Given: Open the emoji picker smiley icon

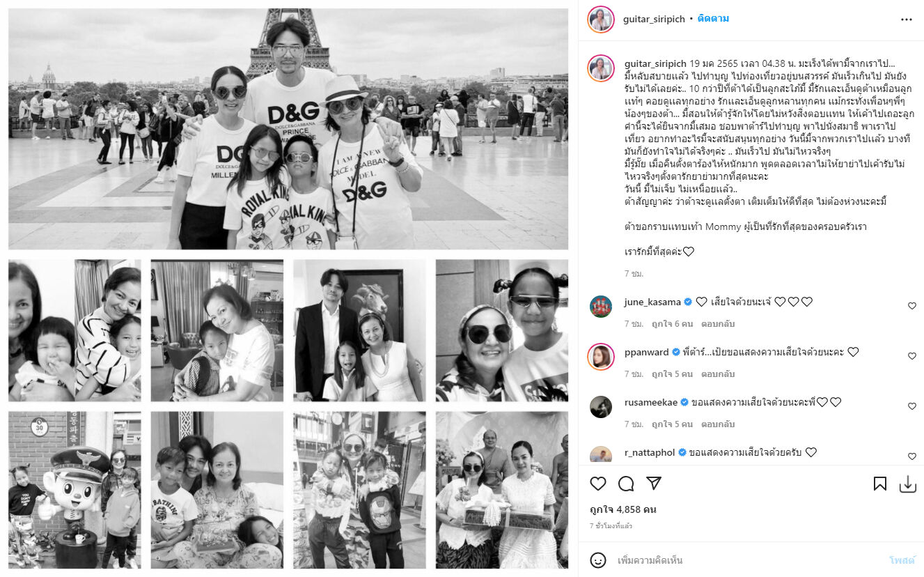Looking at the screenshot, I should point(598,560).
